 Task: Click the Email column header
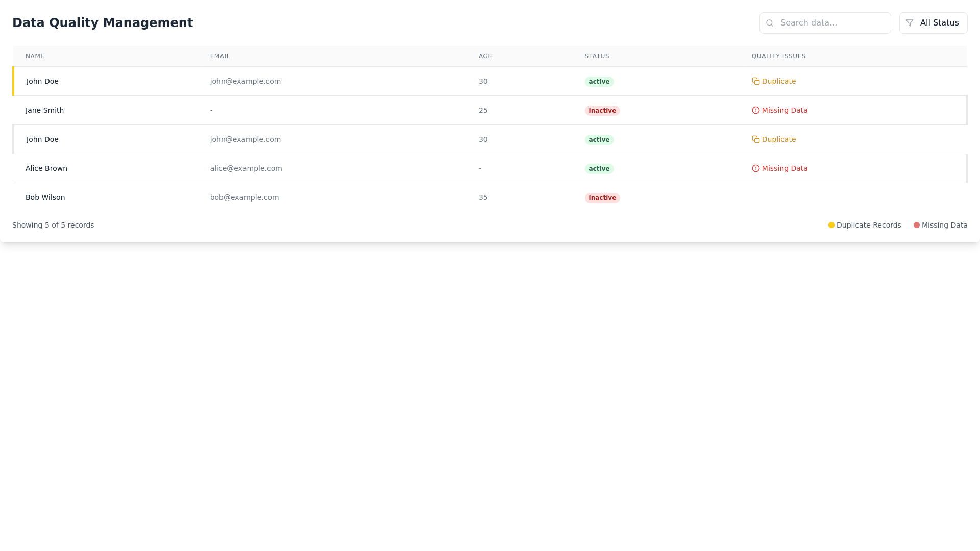tap(220, 56)
